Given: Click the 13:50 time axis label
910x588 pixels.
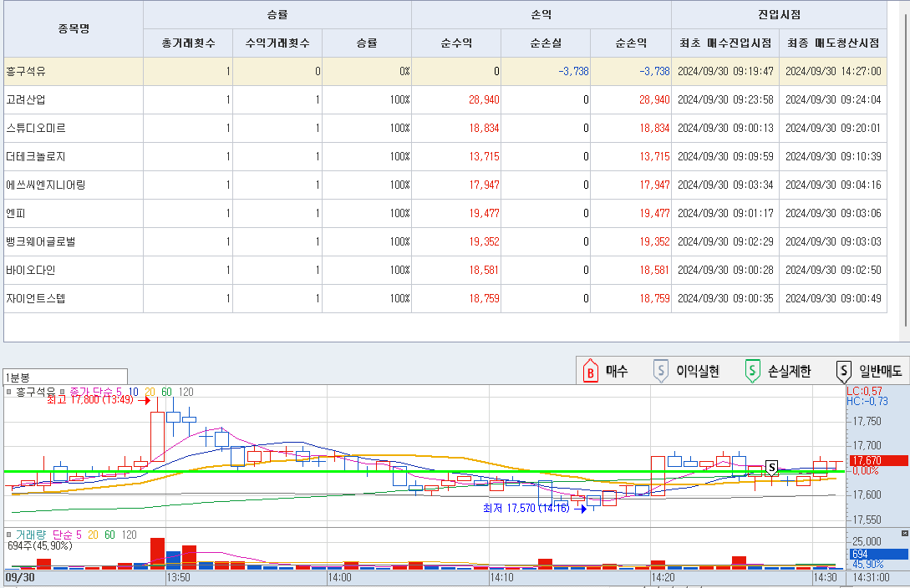Looking at the screenshot, I should (x=178, y=578).
